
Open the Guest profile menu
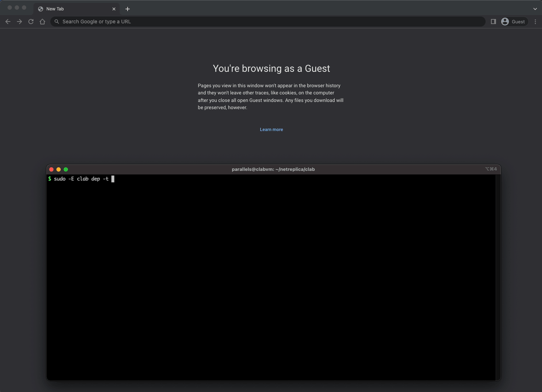pos(514,22)
